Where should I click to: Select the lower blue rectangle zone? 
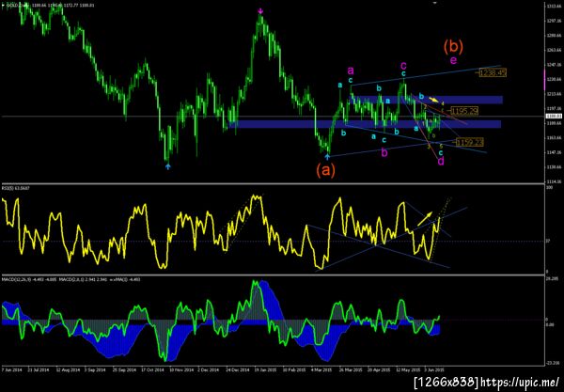pyautogui.click(x=365, y=124)
